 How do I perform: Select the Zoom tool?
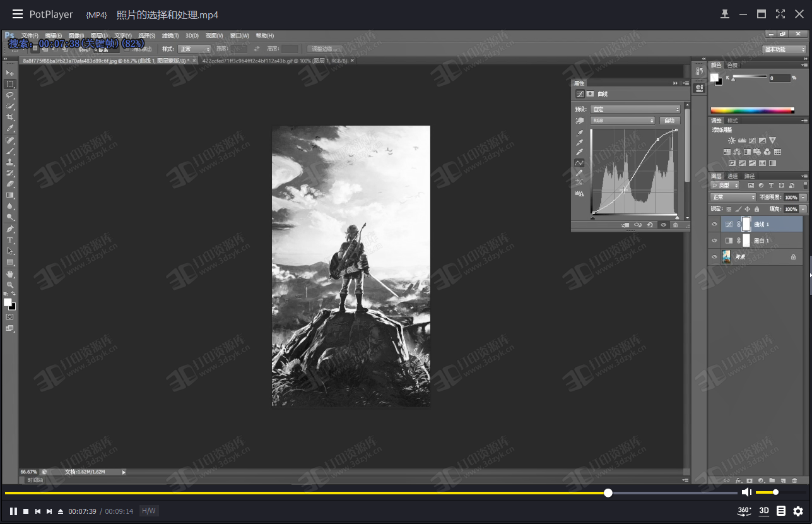pyautogui.click(x=10, y=285)
